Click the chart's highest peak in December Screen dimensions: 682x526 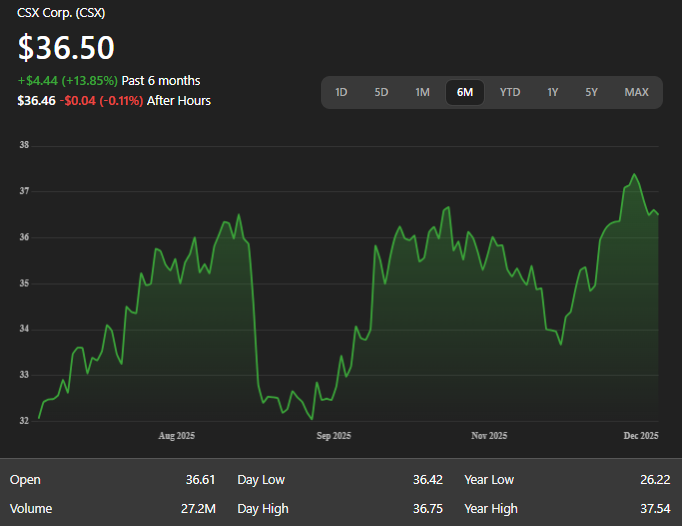click(634, 174)
